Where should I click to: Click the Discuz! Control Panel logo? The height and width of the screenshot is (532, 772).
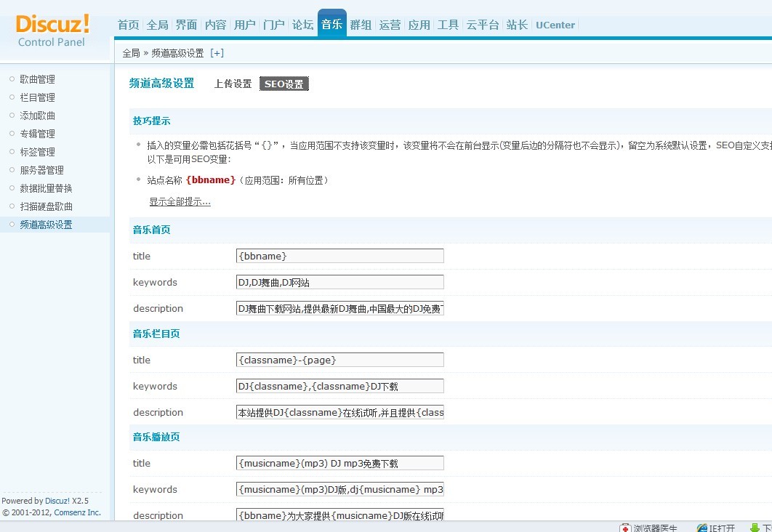(52, 29)
